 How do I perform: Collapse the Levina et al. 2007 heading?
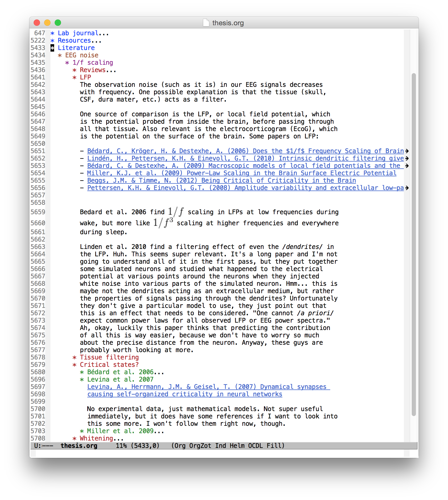pos(117,379)
